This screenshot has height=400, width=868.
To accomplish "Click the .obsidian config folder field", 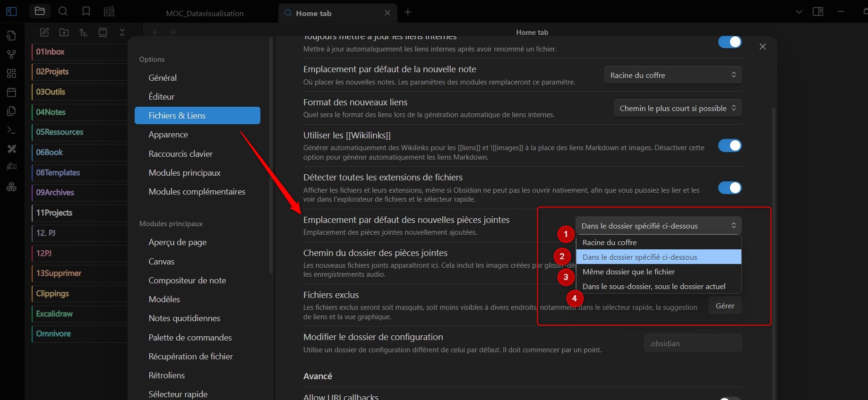I will point(693,343).
